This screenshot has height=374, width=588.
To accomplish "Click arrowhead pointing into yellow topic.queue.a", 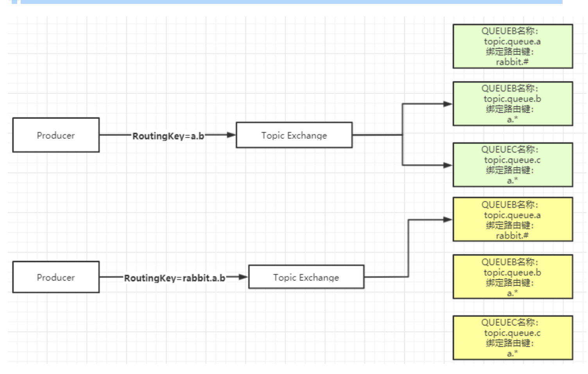I will click(448, 220).
